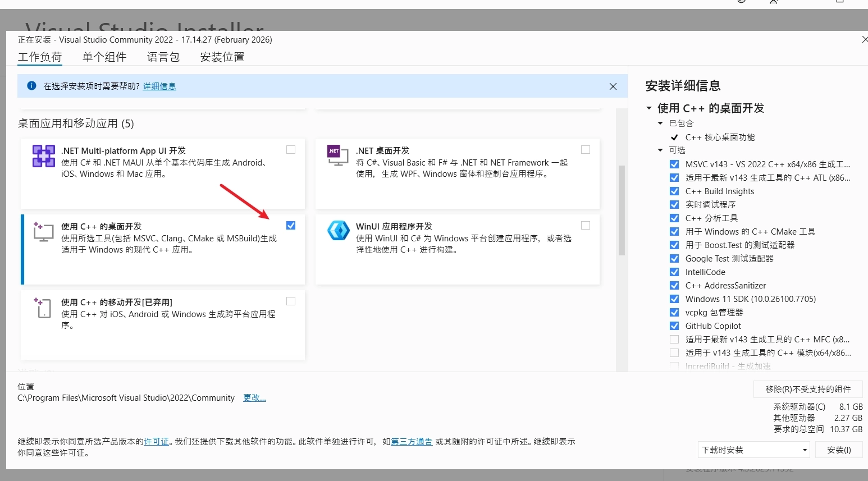The height and width of the screenshot is (481, 868).
Task: Check the WinUI 应用程序开发 workload
Action: coord(586,226)
